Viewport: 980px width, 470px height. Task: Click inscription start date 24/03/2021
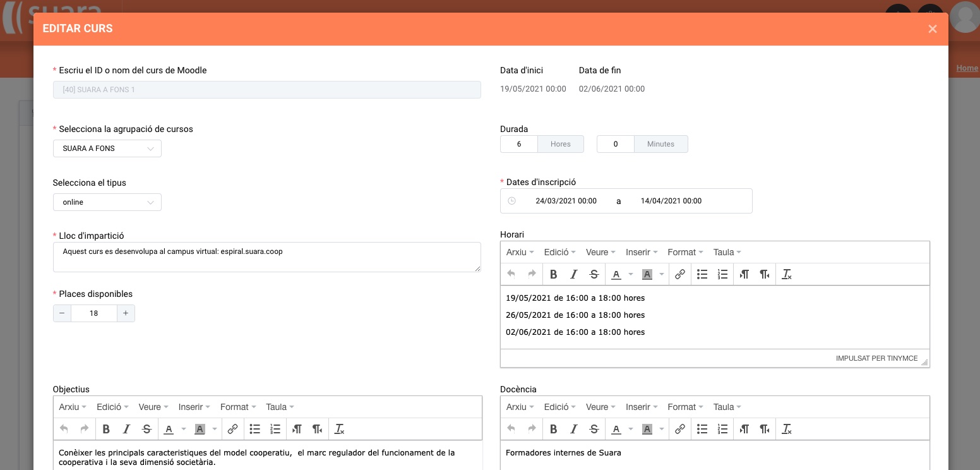pos(566,201)
